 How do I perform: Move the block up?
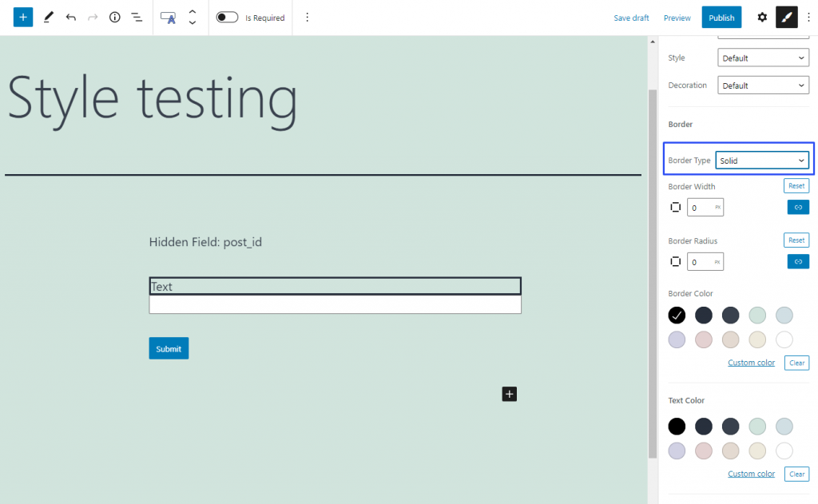coord(193,12)
